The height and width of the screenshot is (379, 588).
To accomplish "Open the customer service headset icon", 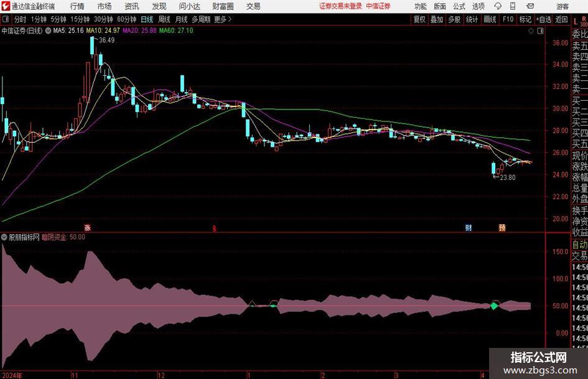I will pyautogui.click(x=498, y=6).
